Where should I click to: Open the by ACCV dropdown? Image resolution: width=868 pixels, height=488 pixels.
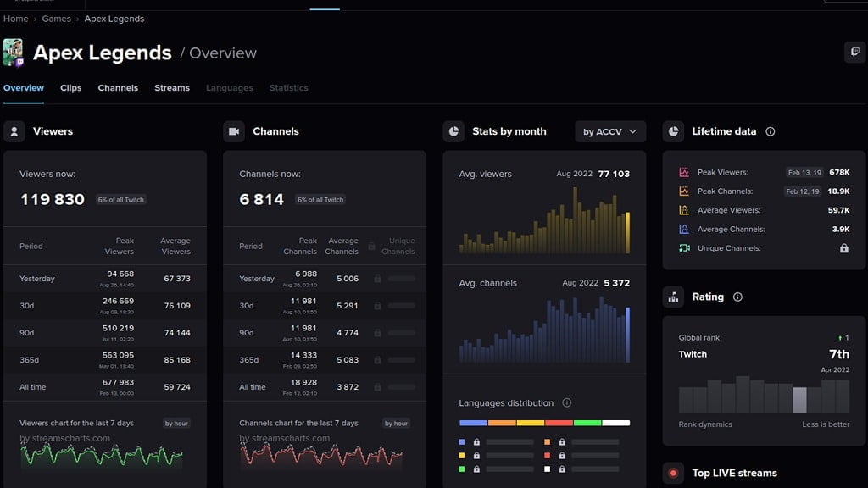610,131
